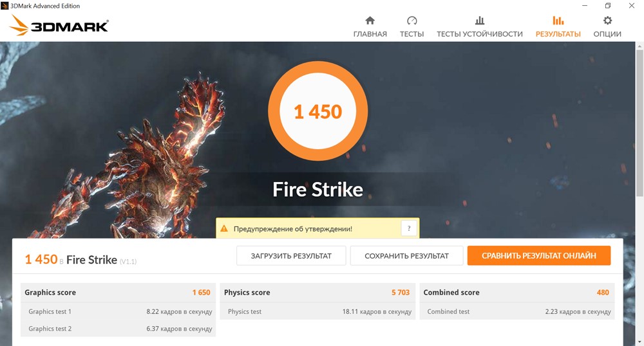Click the gear icon above ОПЦИИ

pyautogui.click(x=607, y=21)
